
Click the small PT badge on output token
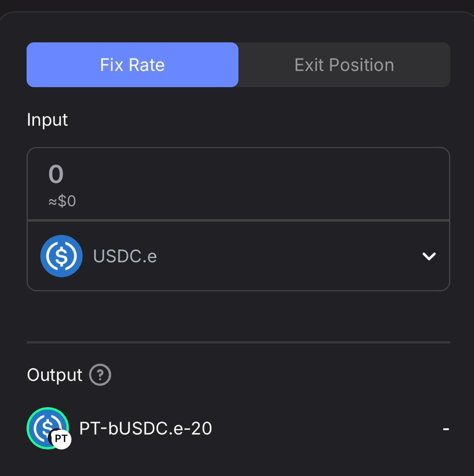[61, 439]
